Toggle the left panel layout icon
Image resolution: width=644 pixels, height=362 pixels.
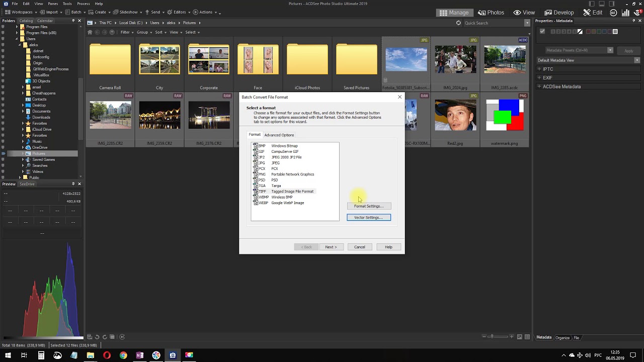click(x=592, y=4)
